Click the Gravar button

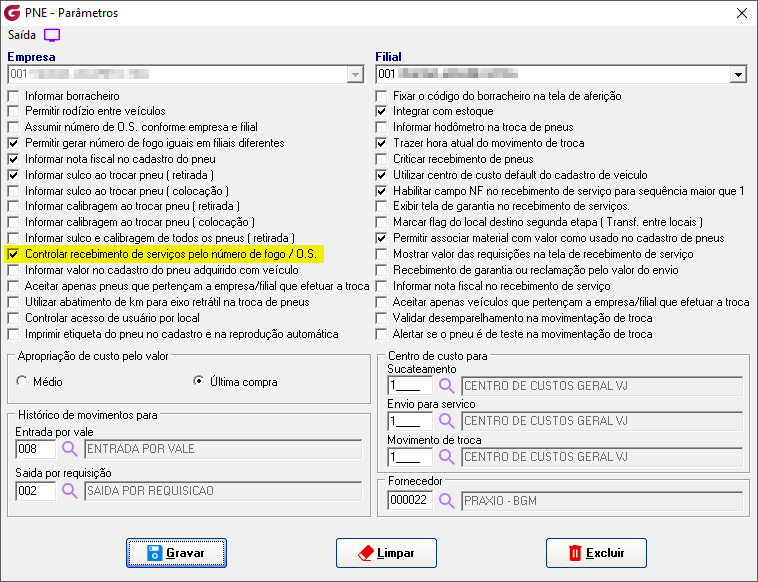[176, 553]
